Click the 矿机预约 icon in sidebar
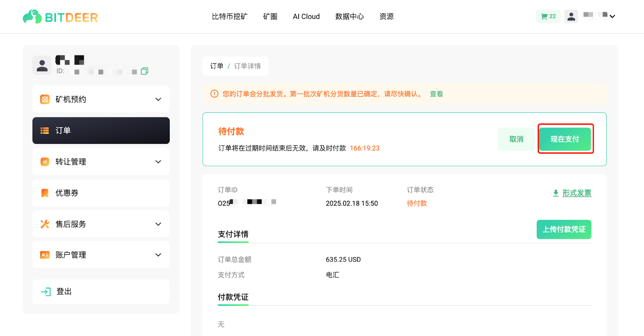This screenshot has height=336, width=644. [45, 99]
